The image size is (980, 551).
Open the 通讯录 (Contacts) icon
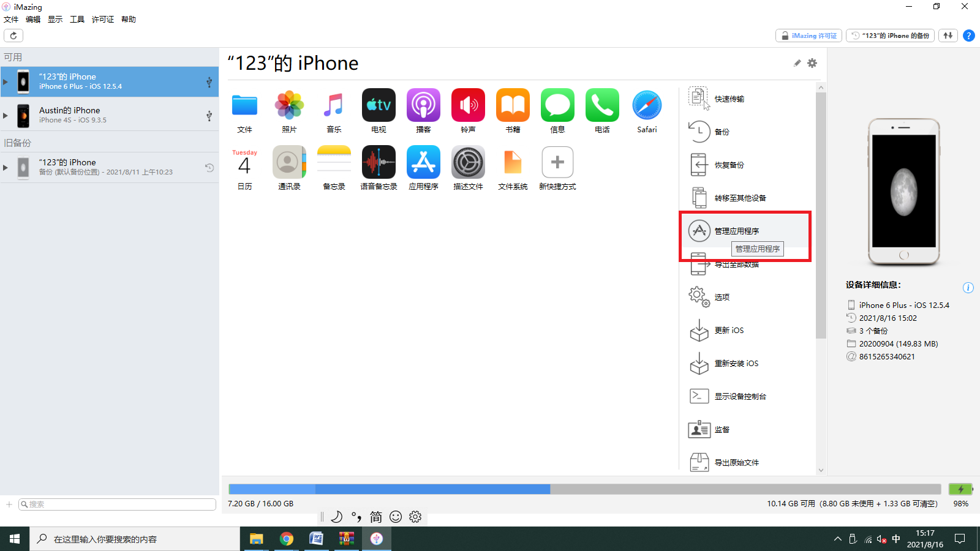point(289,162)
